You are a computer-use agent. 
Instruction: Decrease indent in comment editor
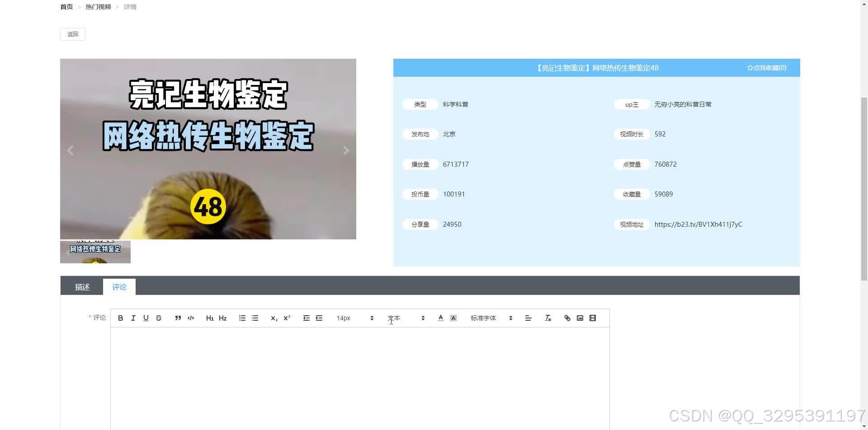coord(306,318)
